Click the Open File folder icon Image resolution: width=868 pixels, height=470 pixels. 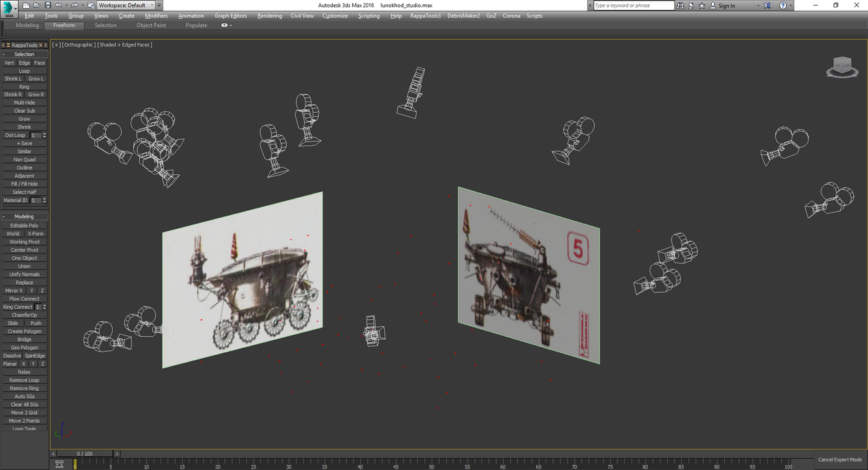pyautogui.click(x=37, y=6)
